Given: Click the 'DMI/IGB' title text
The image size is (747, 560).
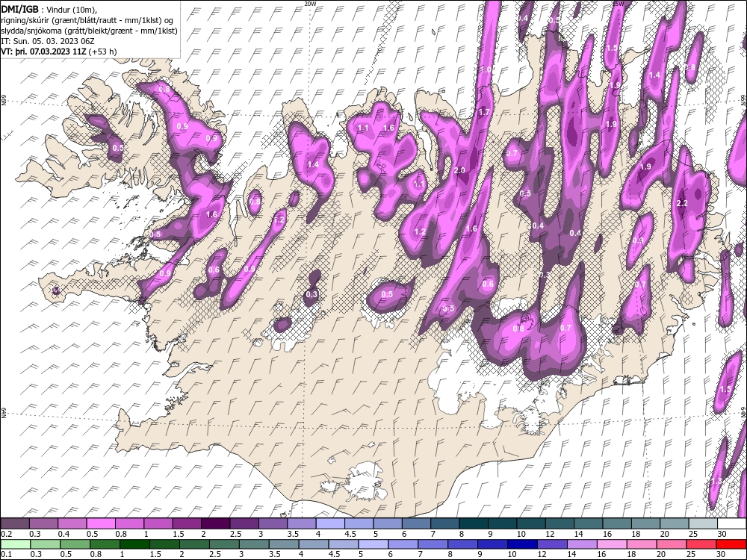Looking at the screenshot, I should tap(19, 9).
